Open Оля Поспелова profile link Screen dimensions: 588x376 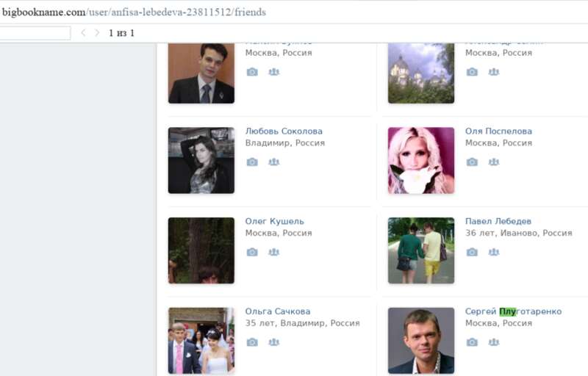click(498, 131)
